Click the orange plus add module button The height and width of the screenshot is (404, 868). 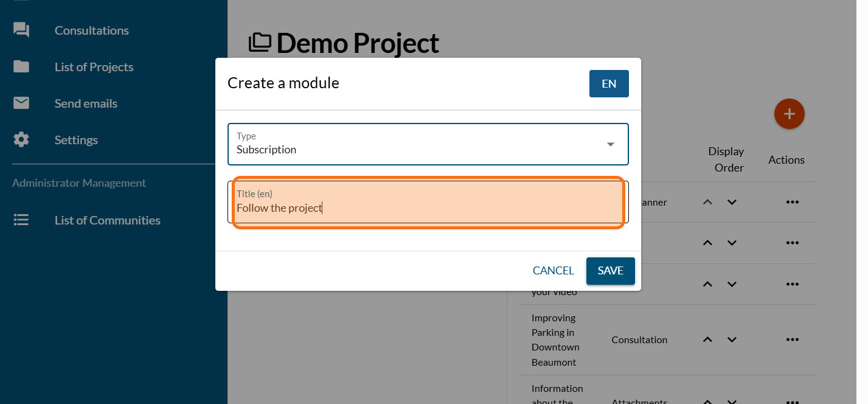click(x=789, y=114)
